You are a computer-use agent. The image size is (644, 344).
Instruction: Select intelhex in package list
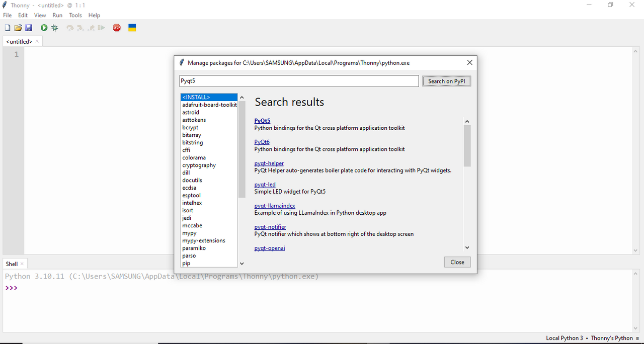pos(209,203)
